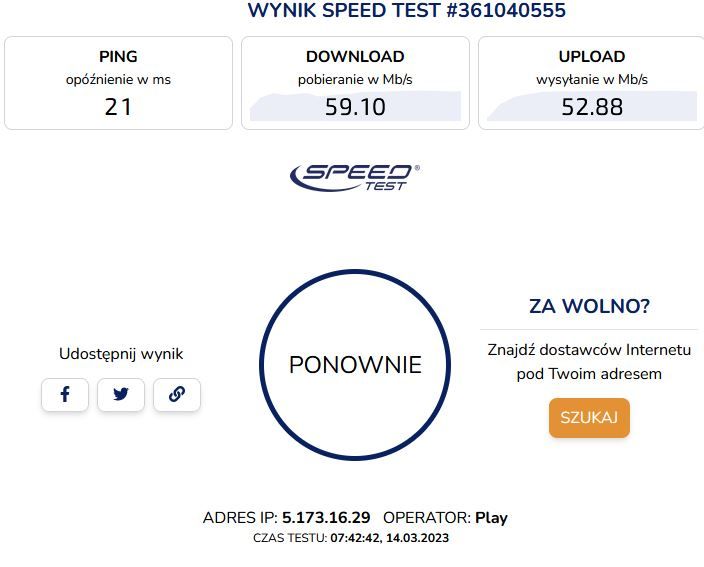Image resolution: width=704 pixels, height=567 pixels.
Task: Share result on Facebook
Action: click(65, 395)
